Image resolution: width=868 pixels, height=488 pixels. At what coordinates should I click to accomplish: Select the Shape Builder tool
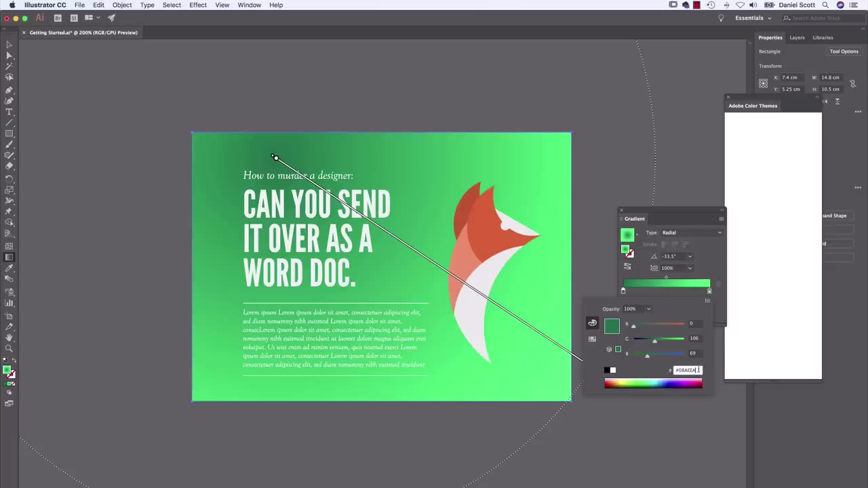coord(9,222)
